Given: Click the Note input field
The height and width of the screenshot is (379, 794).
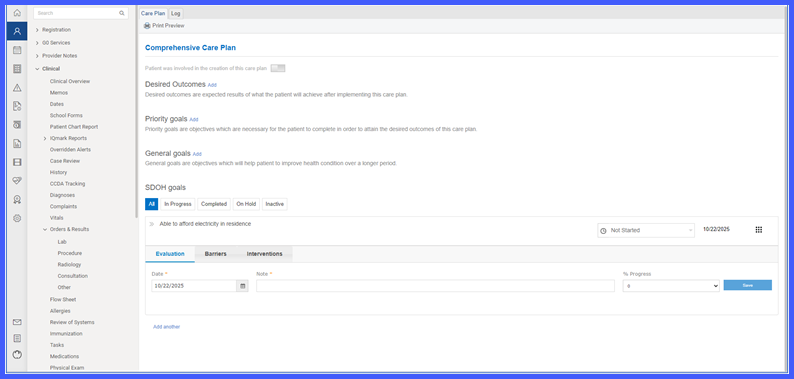Looking at the screenshot, I should [x=435, y=286].
